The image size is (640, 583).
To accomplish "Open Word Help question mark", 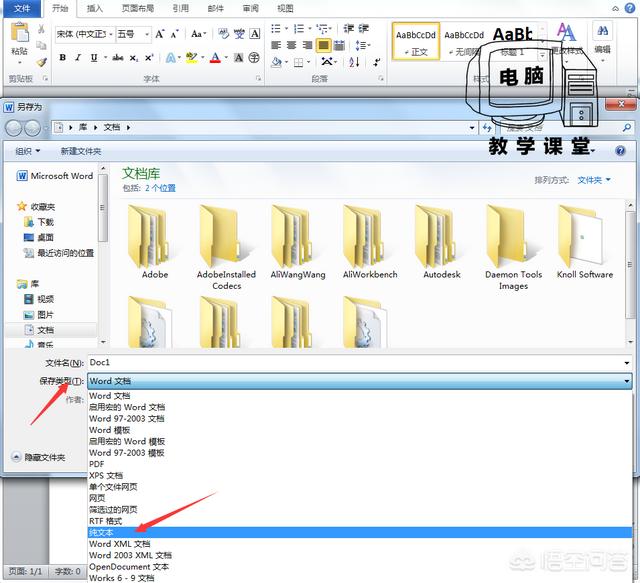I will 630,8.
